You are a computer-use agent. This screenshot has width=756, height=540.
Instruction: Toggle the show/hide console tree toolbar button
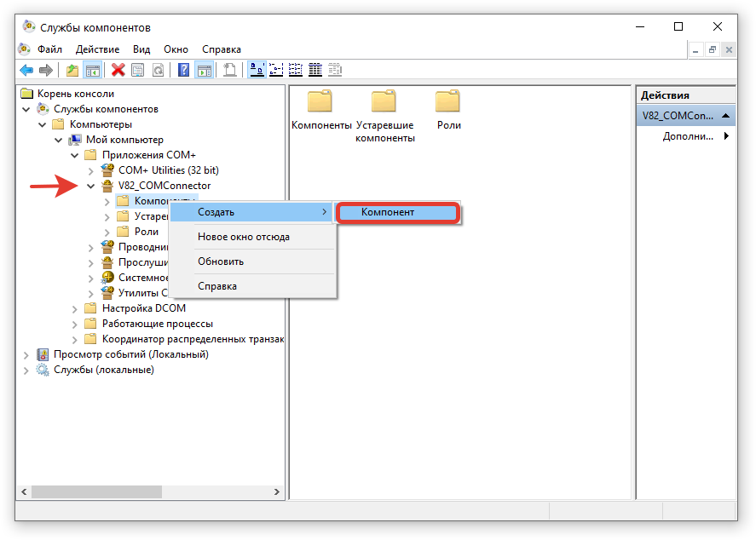tap(92, 70)
